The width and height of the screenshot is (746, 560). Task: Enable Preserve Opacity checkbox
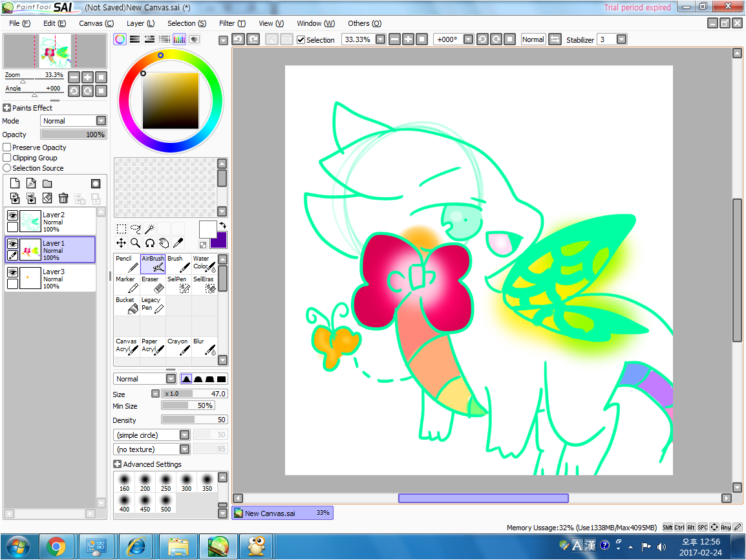coord(7,147)
